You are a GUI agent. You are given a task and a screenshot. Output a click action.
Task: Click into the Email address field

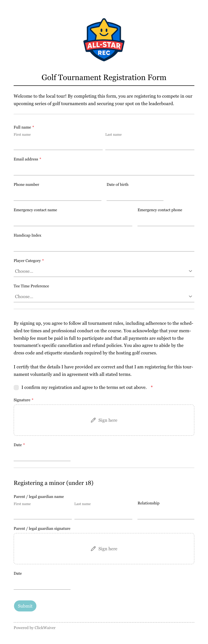coord(104,170)
